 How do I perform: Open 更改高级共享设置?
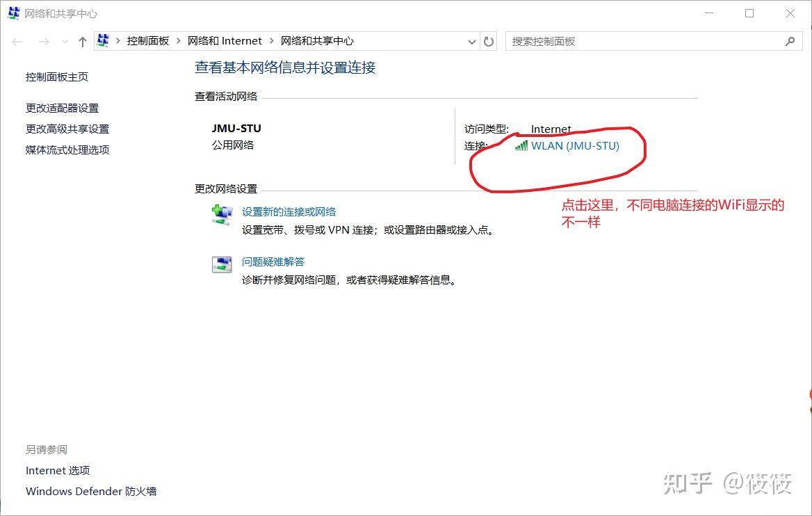click(x=67, y=129)
